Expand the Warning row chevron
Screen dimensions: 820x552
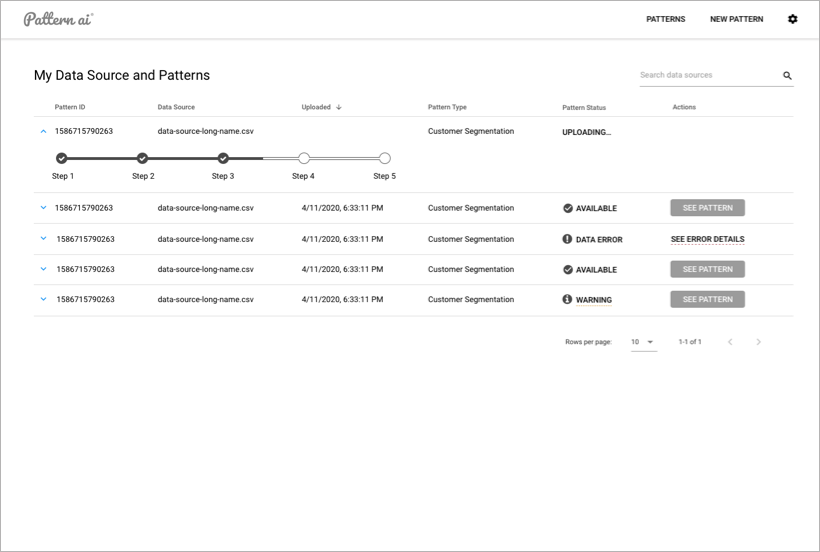pos(43,299)
